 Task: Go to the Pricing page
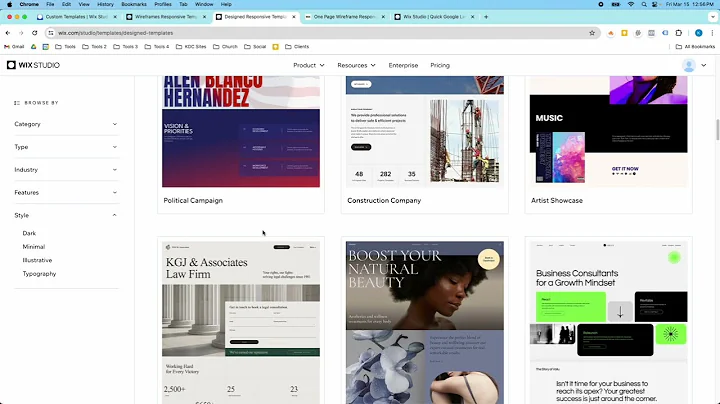pyautogui.click(x=440, y=65)
